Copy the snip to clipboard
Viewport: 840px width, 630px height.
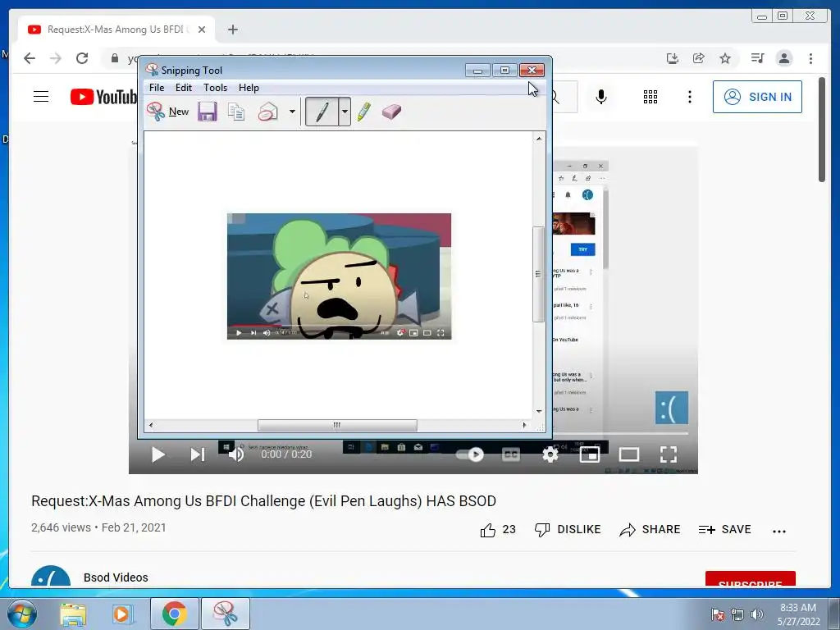[236, 112]
